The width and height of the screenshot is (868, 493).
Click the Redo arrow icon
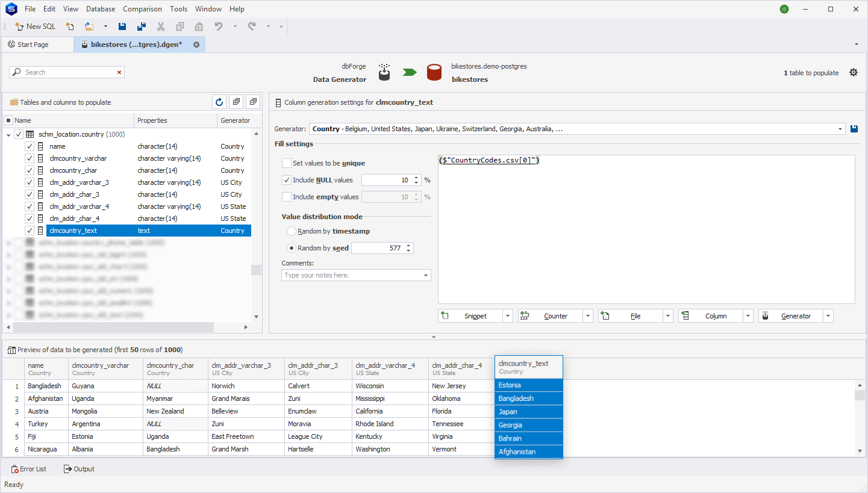[252, 26]
